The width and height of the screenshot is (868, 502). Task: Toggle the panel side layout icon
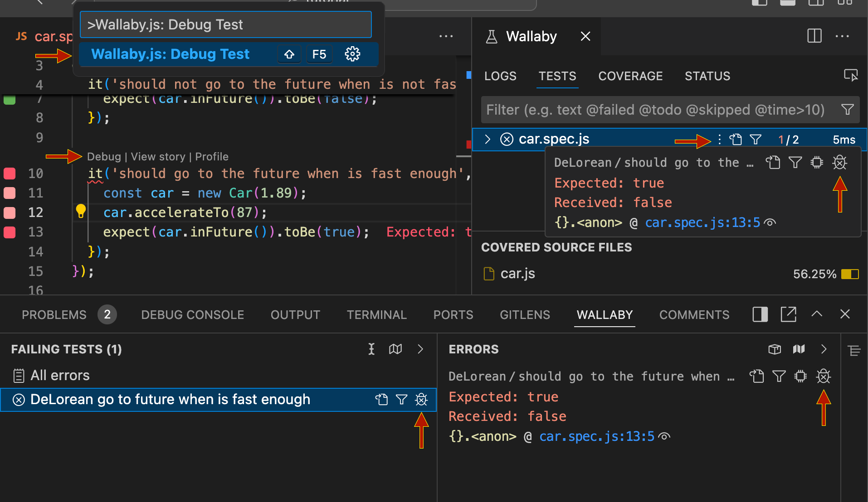pos(760,314)
